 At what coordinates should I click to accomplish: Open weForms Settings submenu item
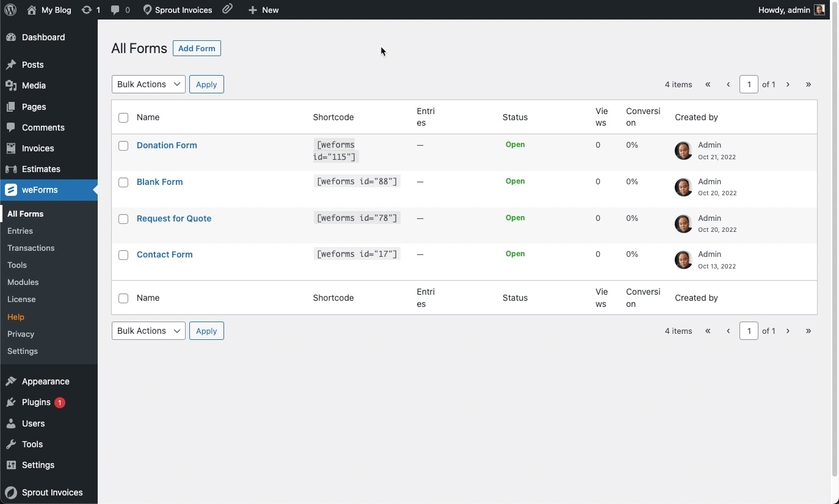[x=23, y=351]
